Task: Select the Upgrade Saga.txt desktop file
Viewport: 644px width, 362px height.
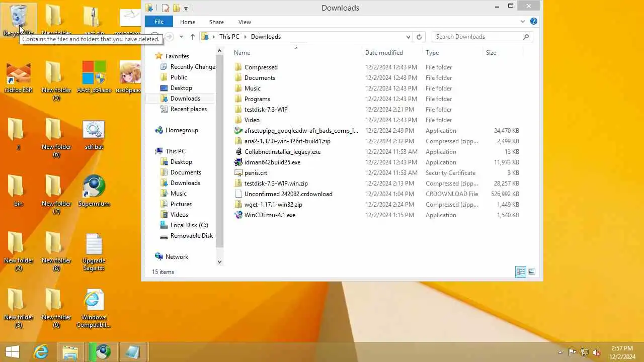Action: pos(94,252)
